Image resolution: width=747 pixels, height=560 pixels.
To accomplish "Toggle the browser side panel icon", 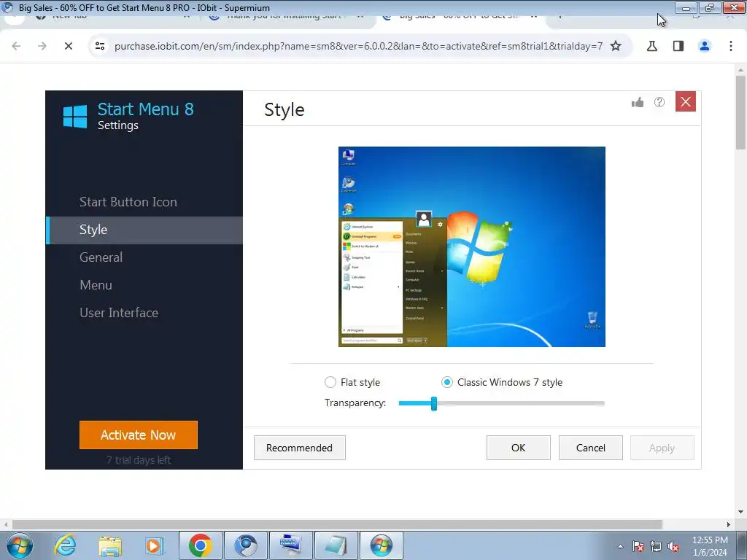I will tap(678, 46).
